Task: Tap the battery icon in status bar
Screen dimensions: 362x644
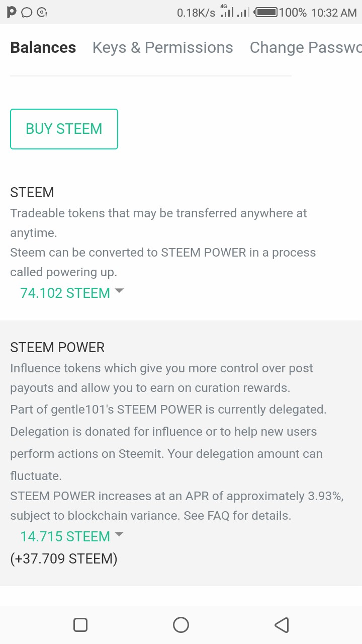Action: pyautogui.click(x=266, y=13)
